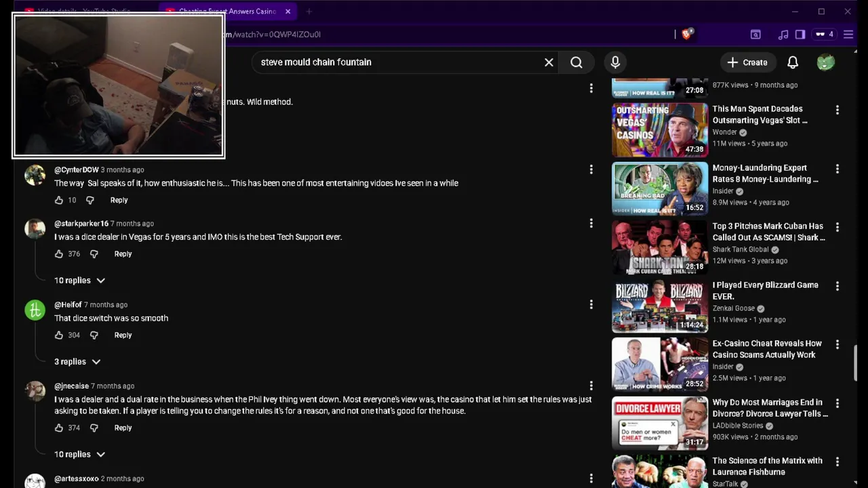Open the account avatar menu
This screenshot has width=868, height=488.
(825, 62)
